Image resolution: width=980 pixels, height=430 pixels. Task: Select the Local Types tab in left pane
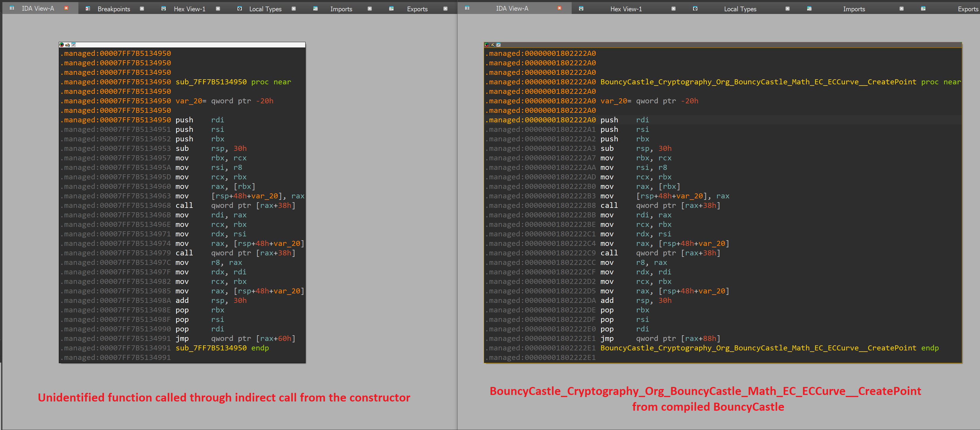265,9
